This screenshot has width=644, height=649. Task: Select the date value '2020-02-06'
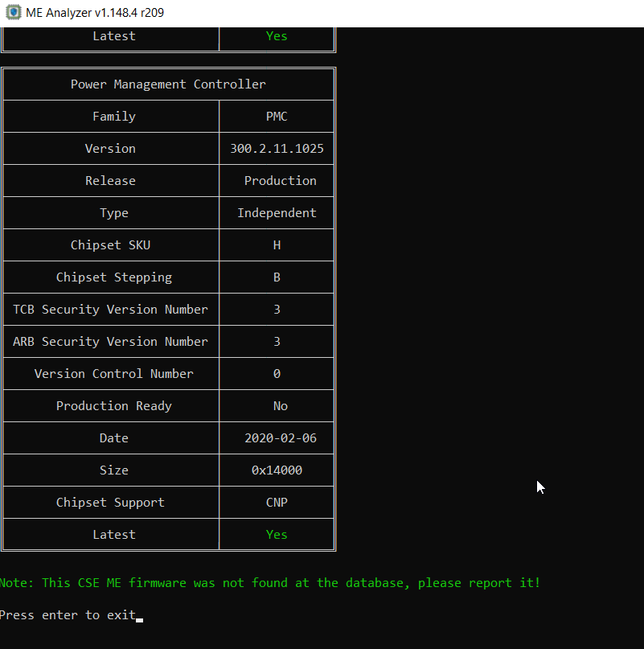[281, 438]
